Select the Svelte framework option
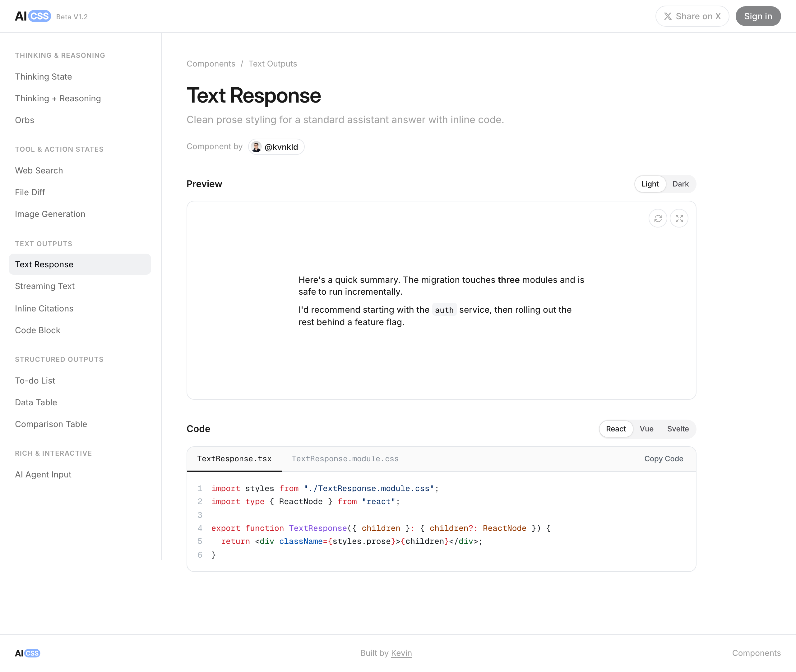 (x=678, y=429)
